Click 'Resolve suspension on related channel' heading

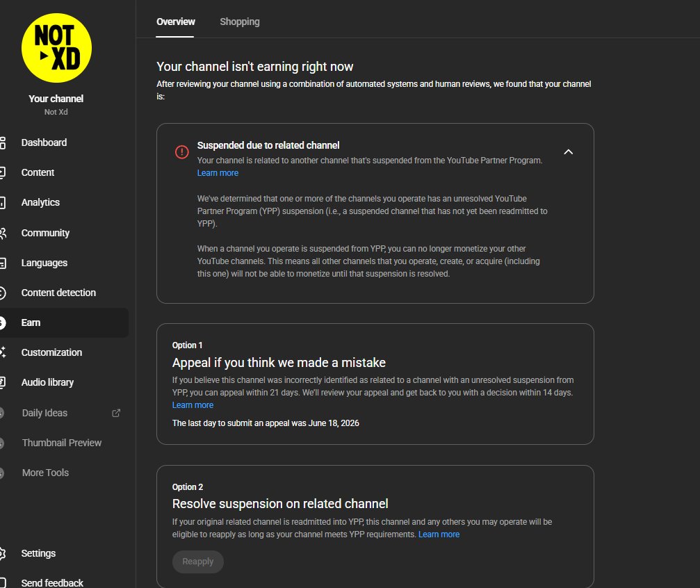280,504
